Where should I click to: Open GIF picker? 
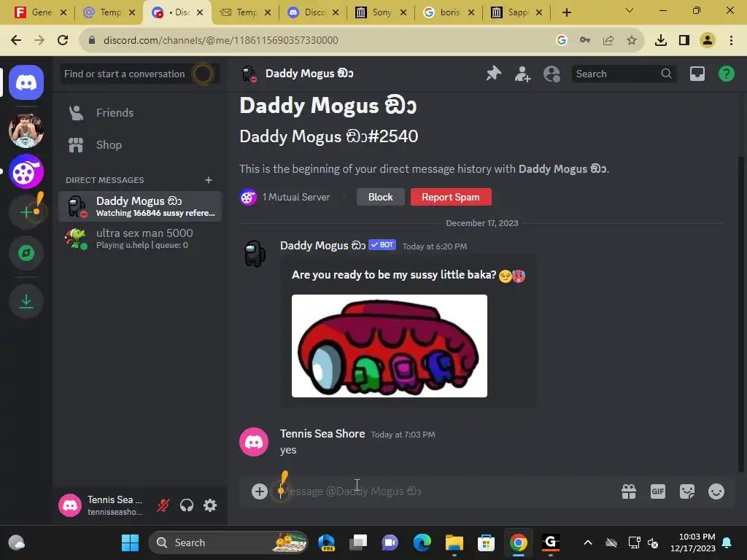pyautogui.click(x=658, y=491)
